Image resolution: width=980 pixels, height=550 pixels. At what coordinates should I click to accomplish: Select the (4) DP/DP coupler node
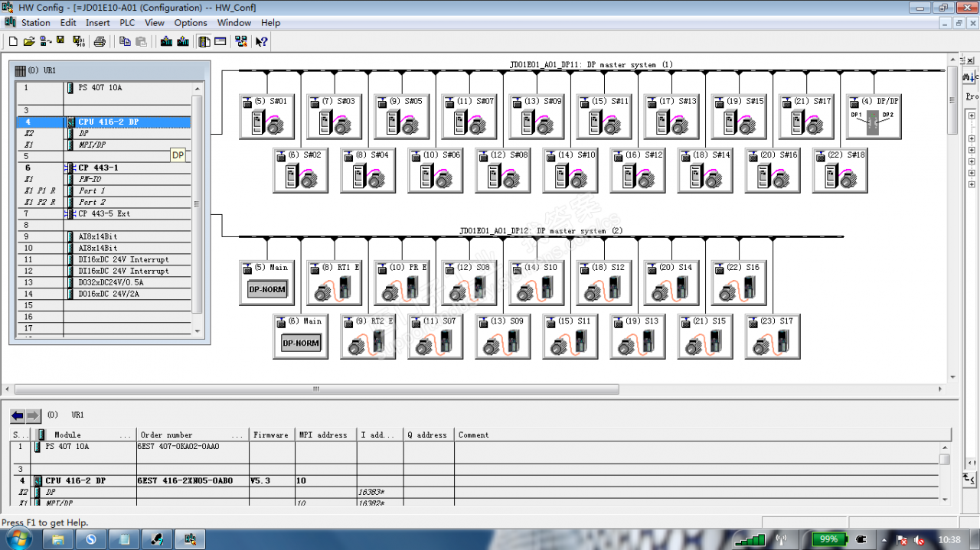(x=874, y=116)
